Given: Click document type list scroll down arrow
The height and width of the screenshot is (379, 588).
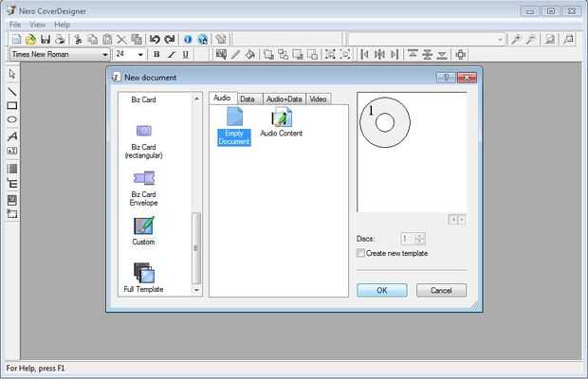Looking at the screenshot, I should click(196, 290).
